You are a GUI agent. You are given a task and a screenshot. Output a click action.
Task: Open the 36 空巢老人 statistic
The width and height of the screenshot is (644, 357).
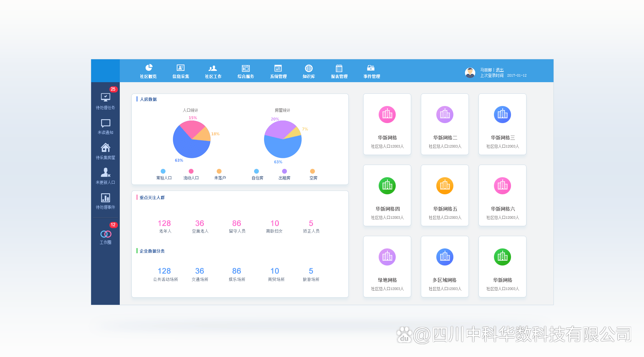coord(200,227)
